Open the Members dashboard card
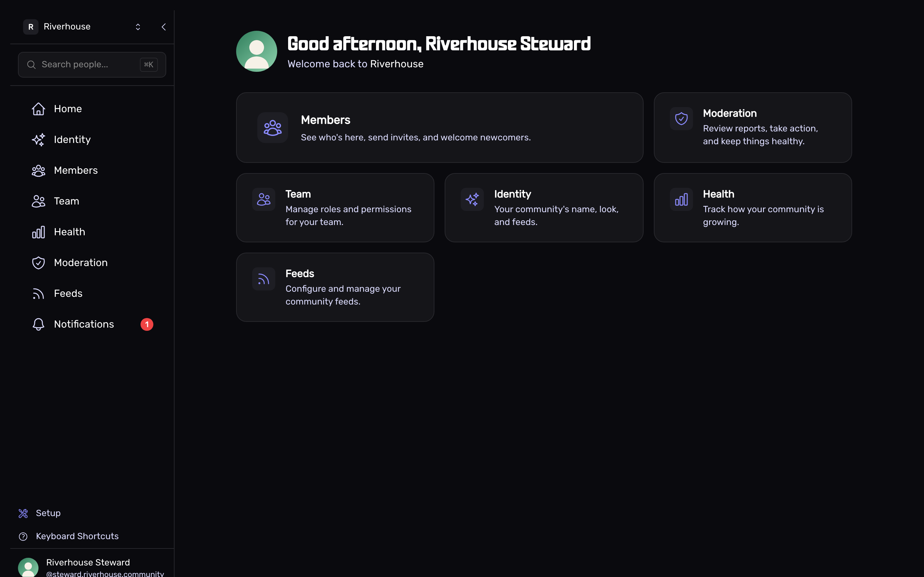 click(440, 128)
